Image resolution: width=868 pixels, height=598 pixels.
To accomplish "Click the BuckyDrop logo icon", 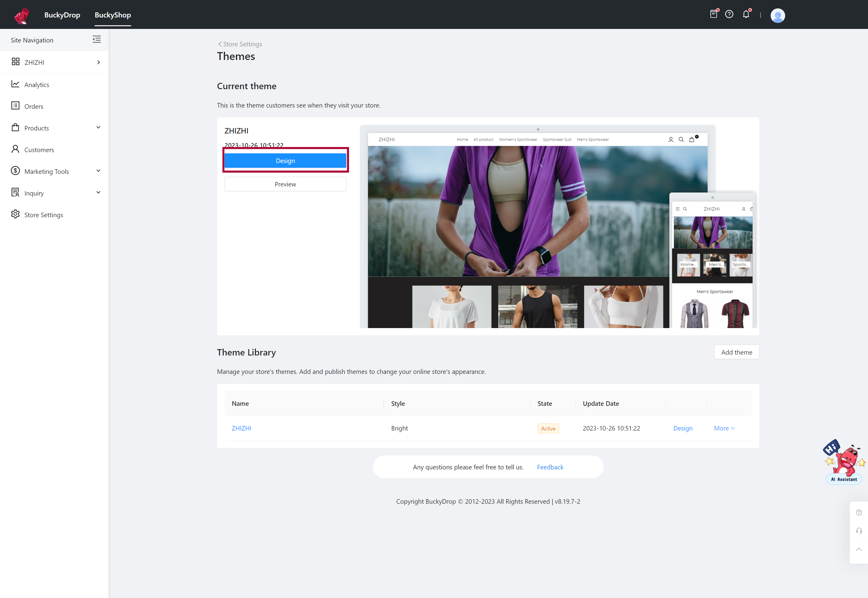I will pyautogui.click(x=20, y=14).
